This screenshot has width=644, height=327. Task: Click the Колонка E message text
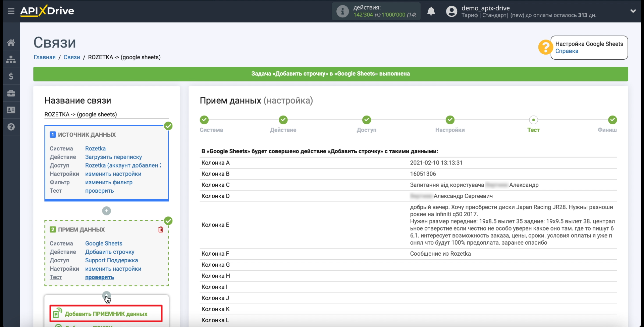click(x=513, y=225)
